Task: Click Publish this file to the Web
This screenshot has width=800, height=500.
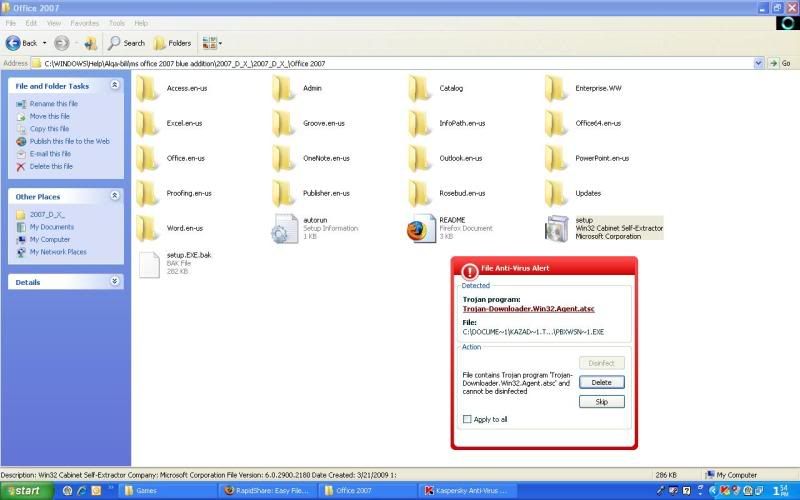Action: pyautogui.click(x=69, y=141)
